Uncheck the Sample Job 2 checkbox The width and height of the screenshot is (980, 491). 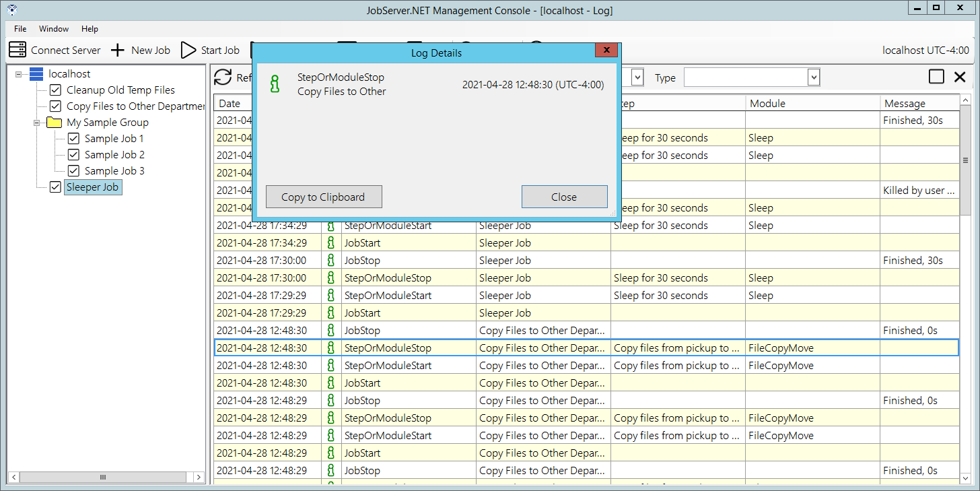[74, 155]
